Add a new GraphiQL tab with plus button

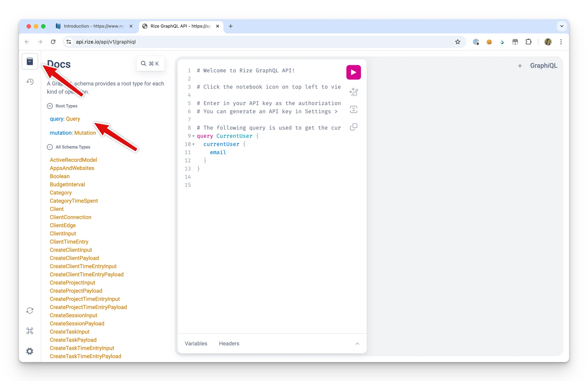click(520, 65)
